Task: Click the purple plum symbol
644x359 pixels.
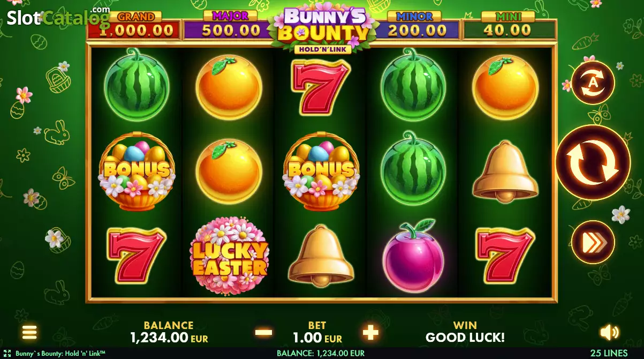Action: [x=413, y=256]
